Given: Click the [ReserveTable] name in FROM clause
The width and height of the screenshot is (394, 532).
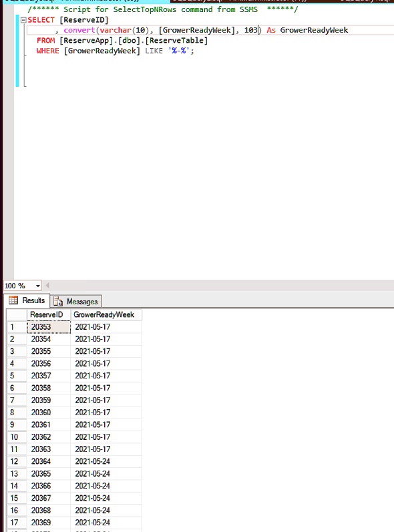Looking at the screenshot, I should coord(176,40).
